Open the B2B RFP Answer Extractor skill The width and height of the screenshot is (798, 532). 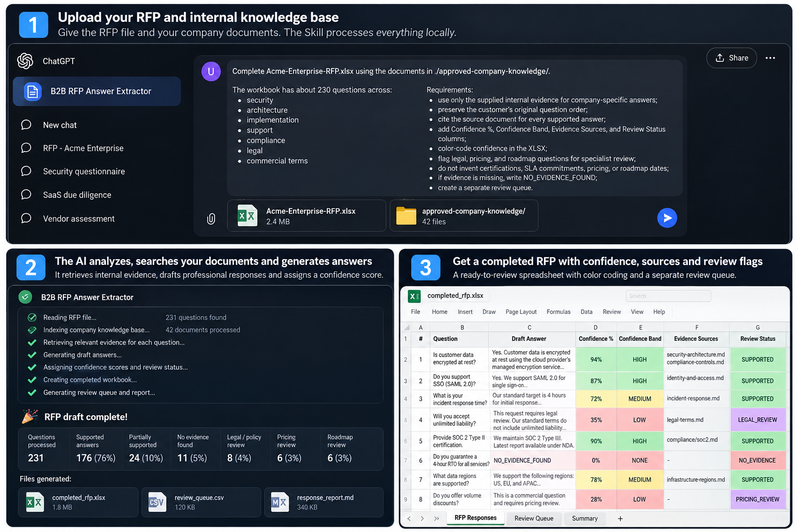(x=97, y=91)
